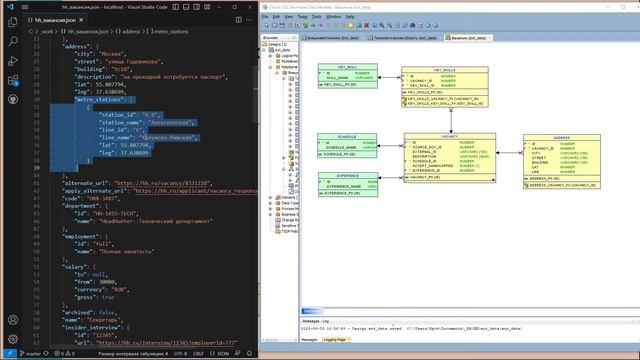The width and height of the screenshot is (640, 360).
Task: Open the hh.ru/vacancy alternate_url link
Action: click(x=162, y=183)
